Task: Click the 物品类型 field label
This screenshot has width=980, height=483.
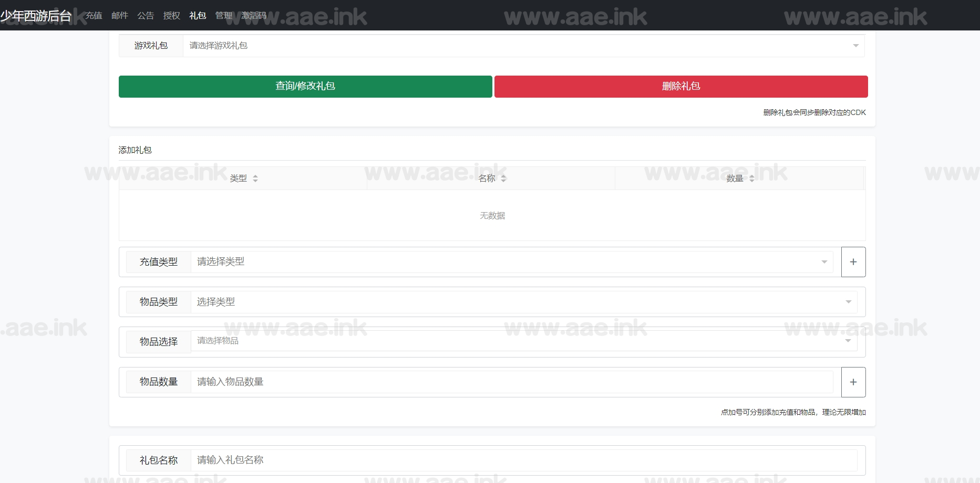Action: (x=159, y=302)
